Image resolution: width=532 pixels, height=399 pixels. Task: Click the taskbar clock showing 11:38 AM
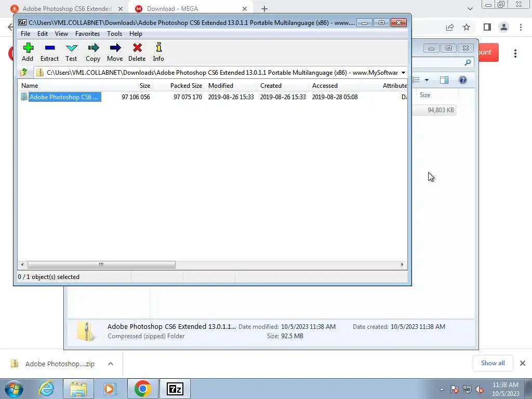505,389
